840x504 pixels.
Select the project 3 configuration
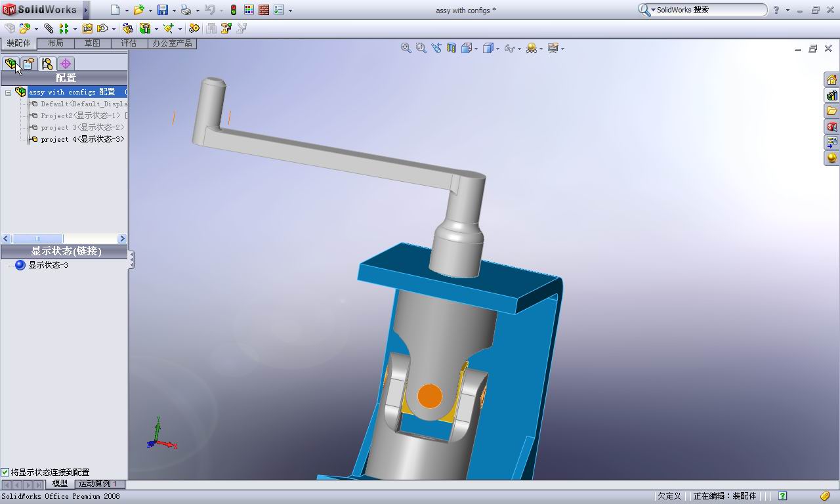[x=77, y=127]
